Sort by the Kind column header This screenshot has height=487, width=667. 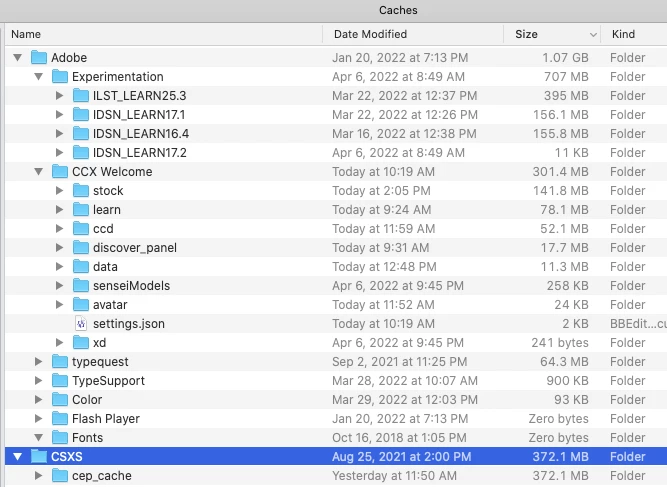[x=634, y=34]
